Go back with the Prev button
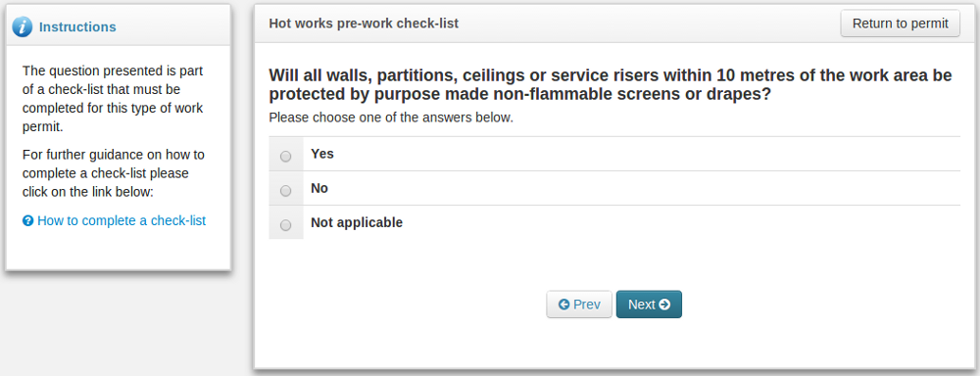Screen dimensions: 980x376 (x=579, y=305)
